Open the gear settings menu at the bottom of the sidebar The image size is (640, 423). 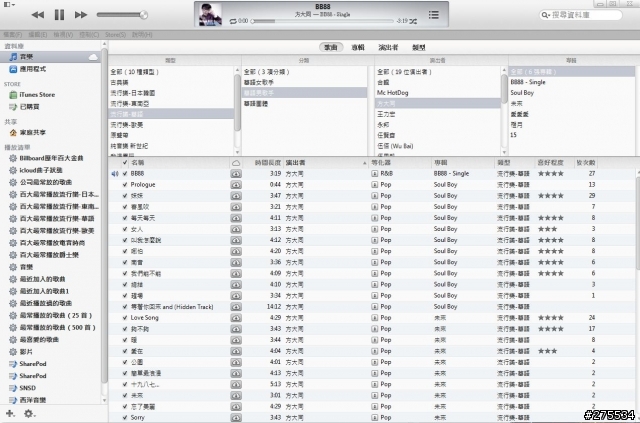pyautogui.click(x=29, y=414)
